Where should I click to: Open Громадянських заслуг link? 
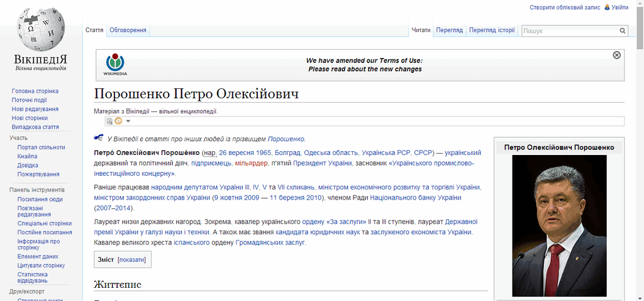270,242
